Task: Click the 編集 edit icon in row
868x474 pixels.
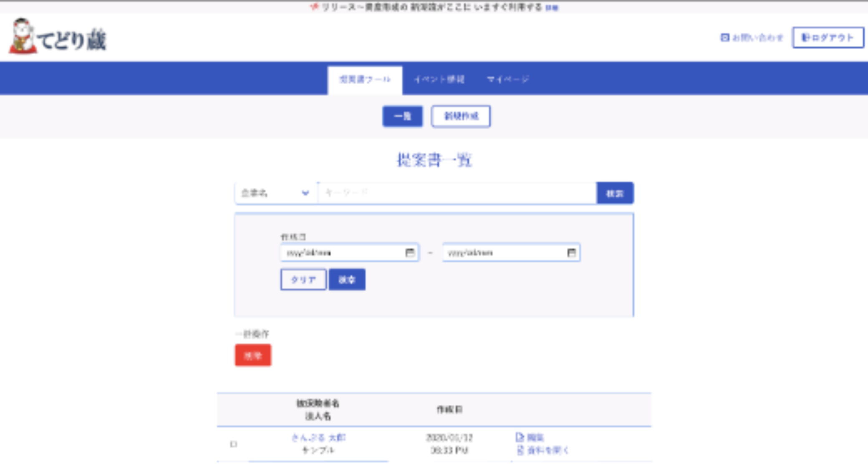Action: 520,437
